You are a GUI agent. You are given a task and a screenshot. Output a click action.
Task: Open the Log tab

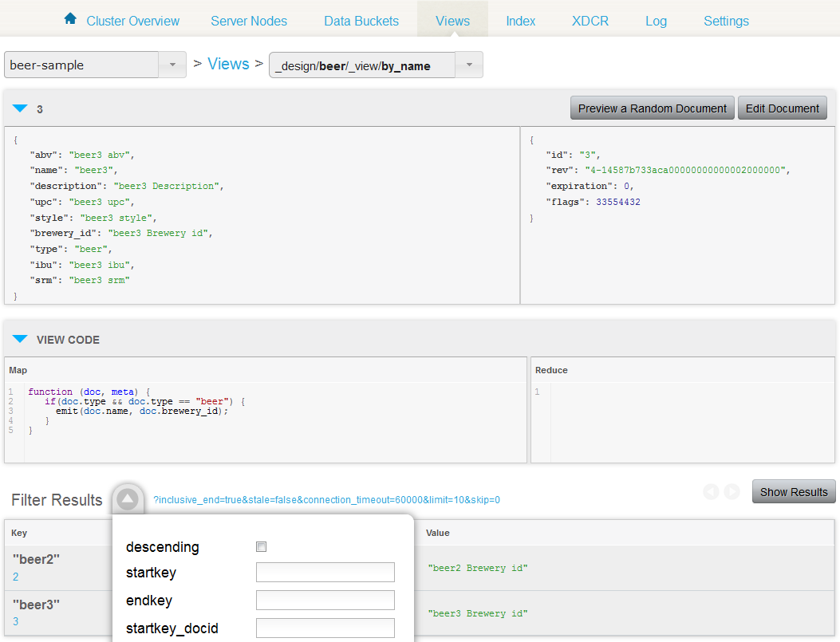pos(656,21)
